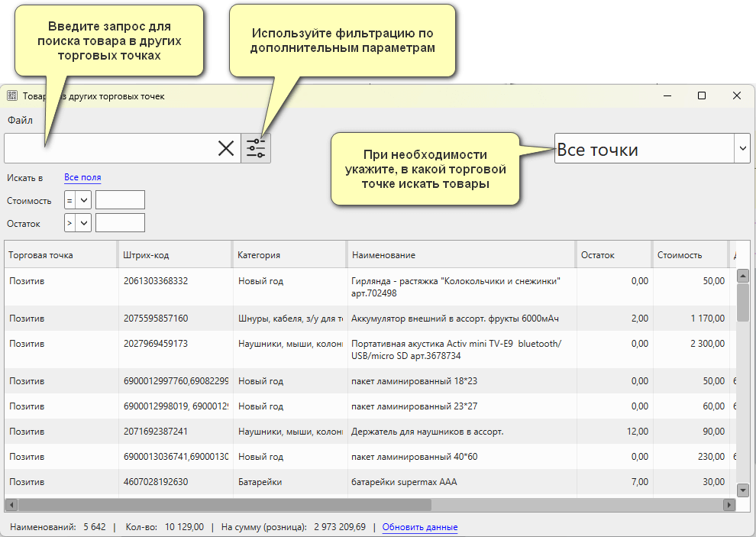Sort by Категория column header
756x537 pixels.
pos(288,255)
